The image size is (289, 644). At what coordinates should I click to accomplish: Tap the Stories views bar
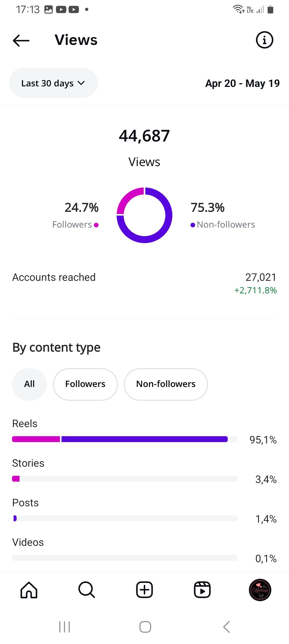[124, 479]
